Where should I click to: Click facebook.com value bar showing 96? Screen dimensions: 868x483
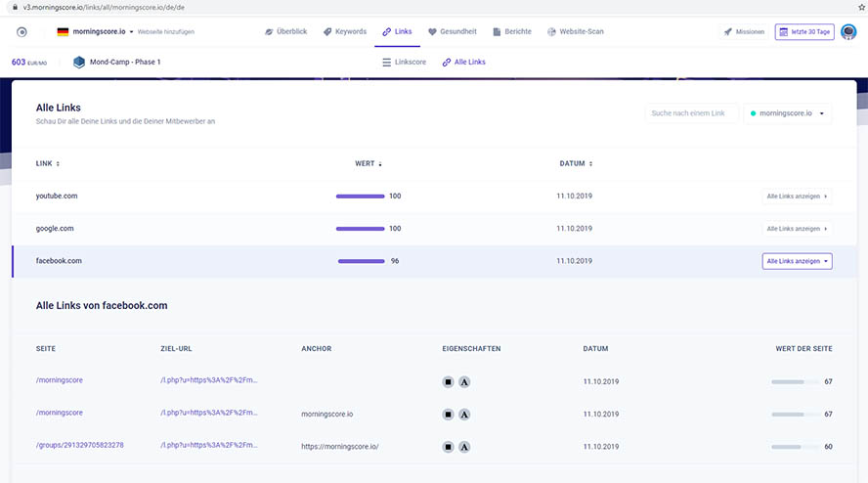[361, 261]
